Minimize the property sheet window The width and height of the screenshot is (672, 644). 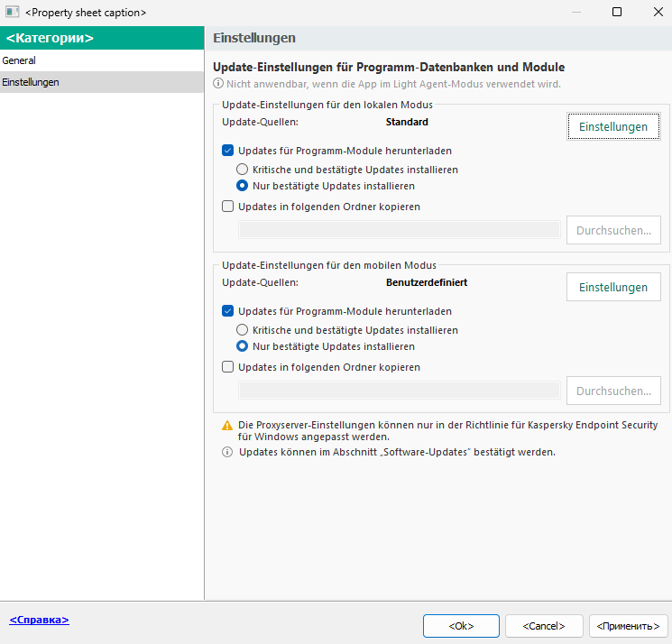pos(576,13)
